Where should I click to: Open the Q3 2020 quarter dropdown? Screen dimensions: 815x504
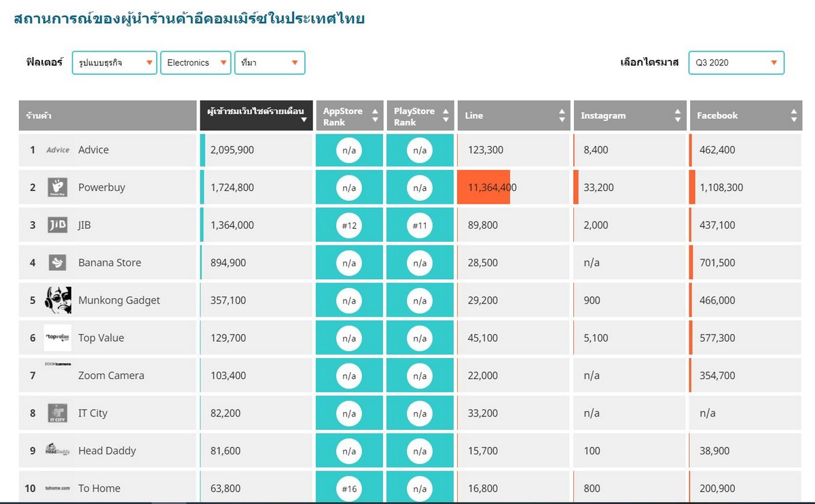pos(736,62)
